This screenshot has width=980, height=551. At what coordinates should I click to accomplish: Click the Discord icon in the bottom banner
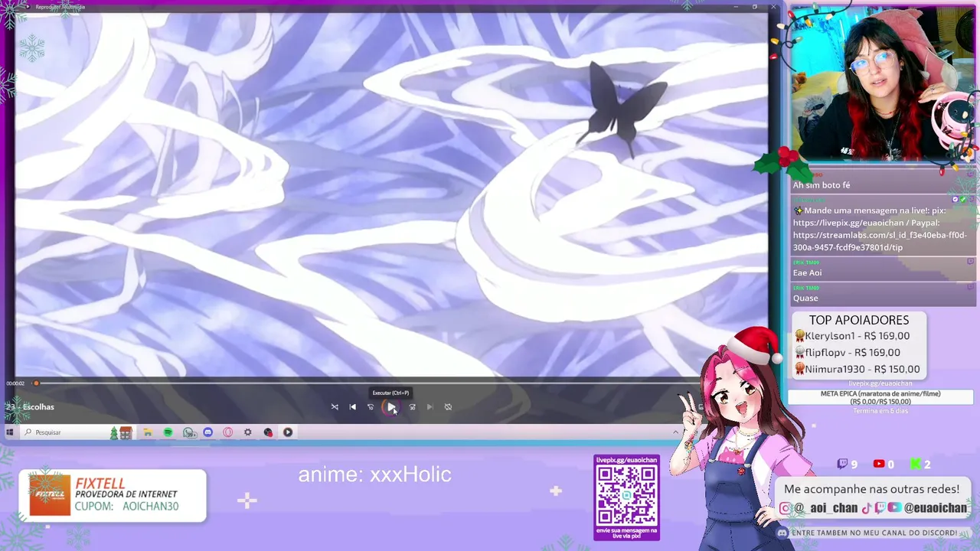point(782,533)
